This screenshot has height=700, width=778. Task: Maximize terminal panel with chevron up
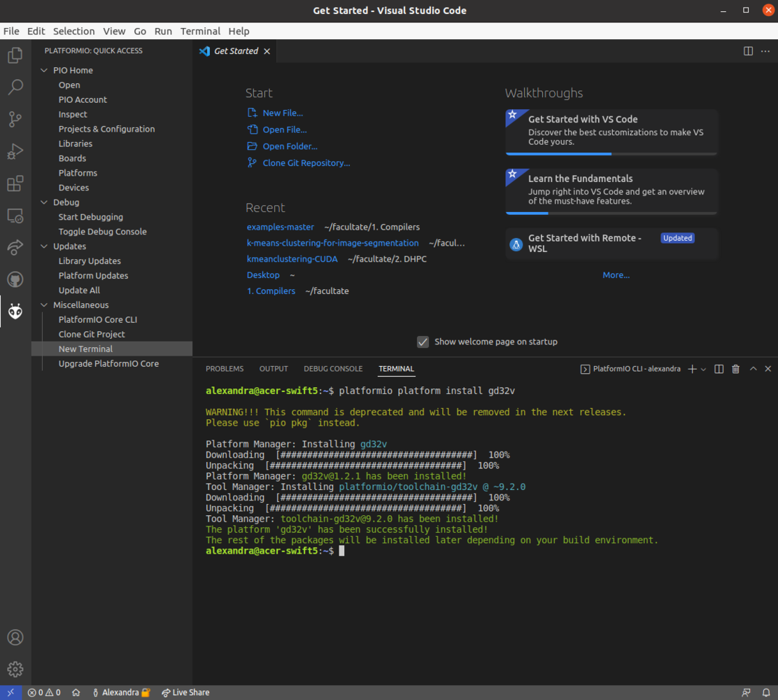(x=753, y=369)
